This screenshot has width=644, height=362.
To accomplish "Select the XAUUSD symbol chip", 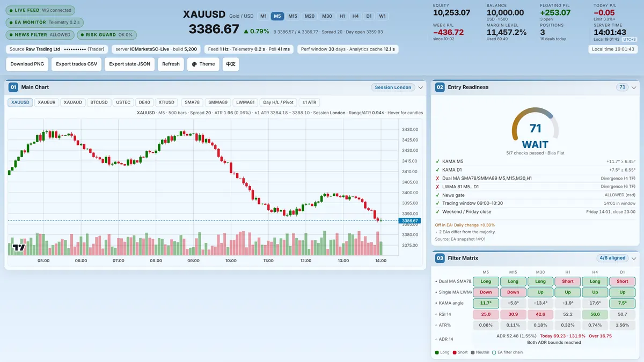I will click(20, 102).
